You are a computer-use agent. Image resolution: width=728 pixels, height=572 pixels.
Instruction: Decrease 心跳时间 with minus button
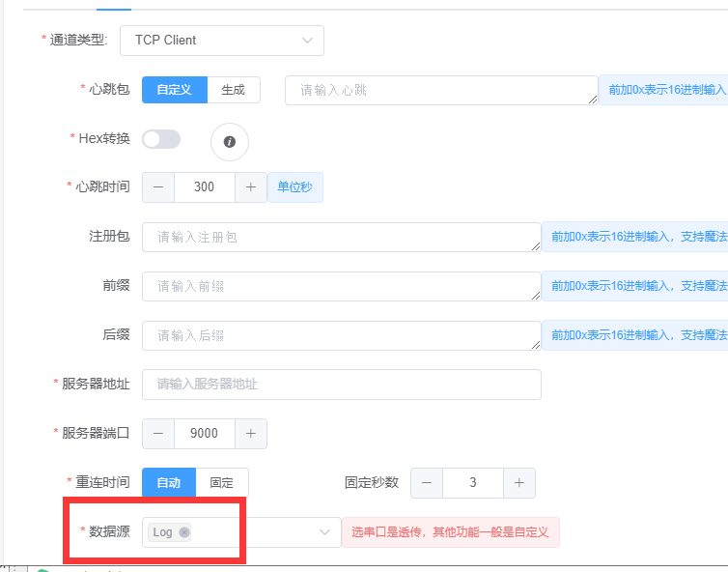(x=158, y=187)
